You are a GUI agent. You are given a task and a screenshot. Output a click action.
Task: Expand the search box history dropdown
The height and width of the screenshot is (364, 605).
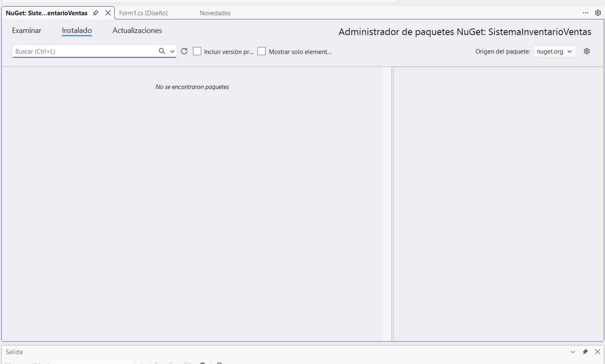[x=172, y=51]
